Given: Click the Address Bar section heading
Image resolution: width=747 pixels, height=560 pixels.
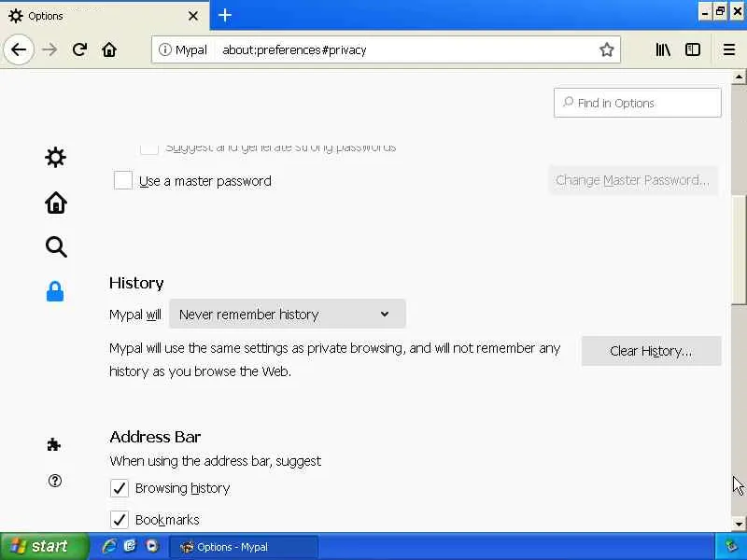Looking at the screenshot, I should pyautogui.click(x=155, y=437).
